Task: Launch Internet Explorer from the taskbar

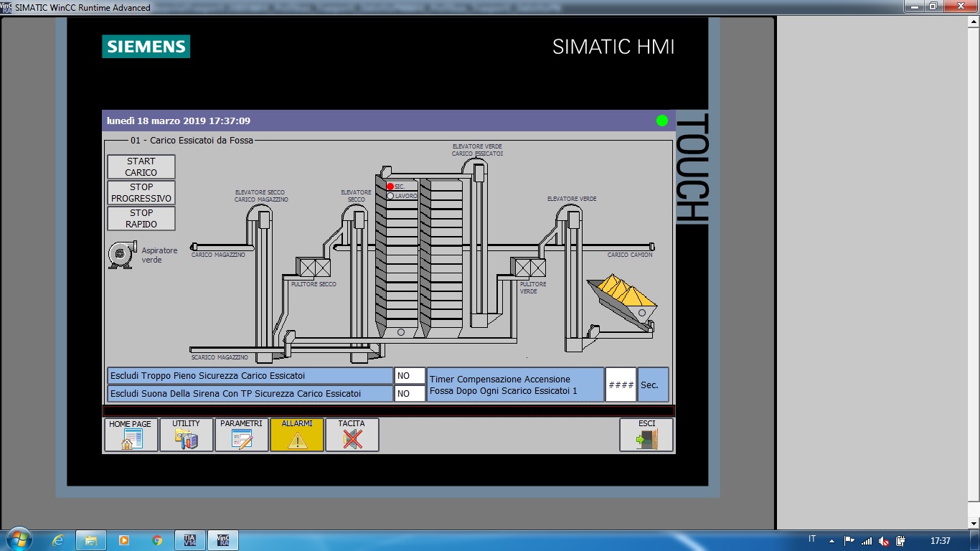Action: click(x=59, y=540)
